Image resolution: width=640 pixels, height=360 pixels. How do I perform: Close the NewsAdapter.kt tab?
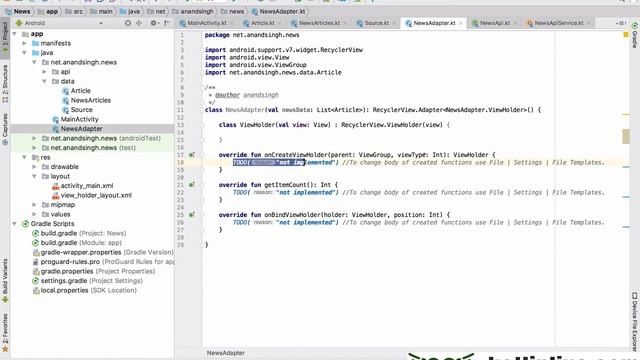[461, 23]
